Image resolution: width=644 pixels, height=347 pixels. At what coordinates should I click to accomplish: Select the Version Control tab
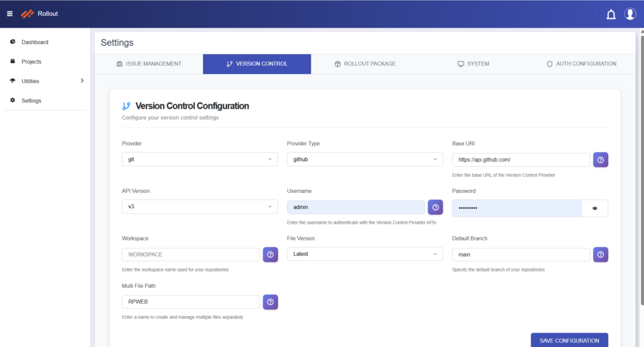(x=257, y=64)
